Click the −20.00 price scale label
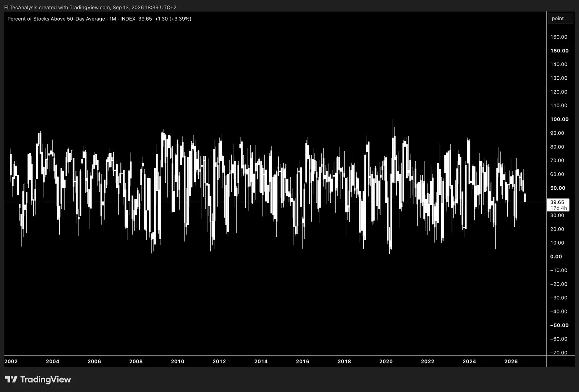 click(559, 284)
